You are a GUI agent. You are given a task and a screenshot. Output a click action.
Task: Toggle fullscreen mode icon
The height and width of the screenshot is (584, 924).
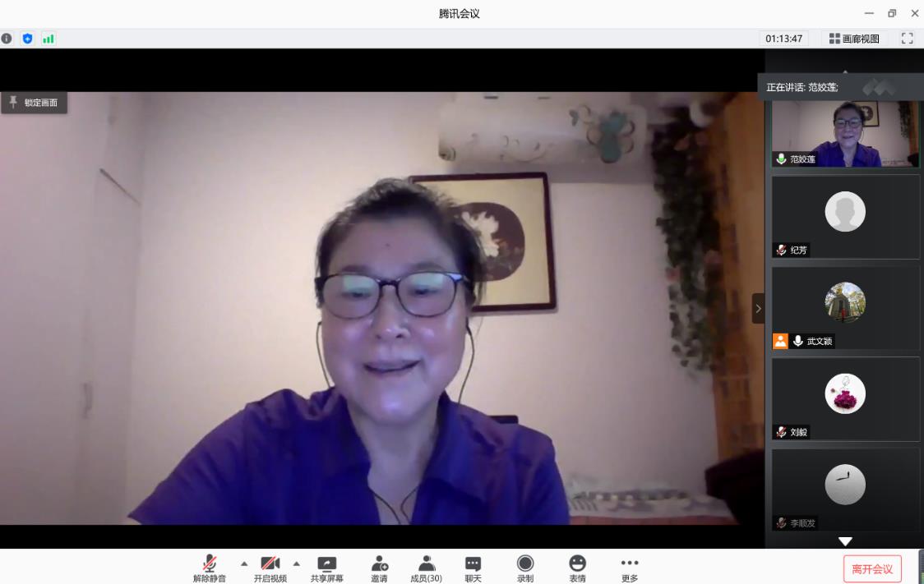click(x=908, y=39)
